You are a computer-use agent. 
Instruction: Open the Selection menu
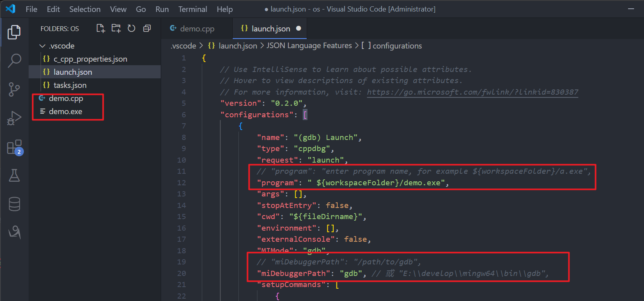coord(85,9)
